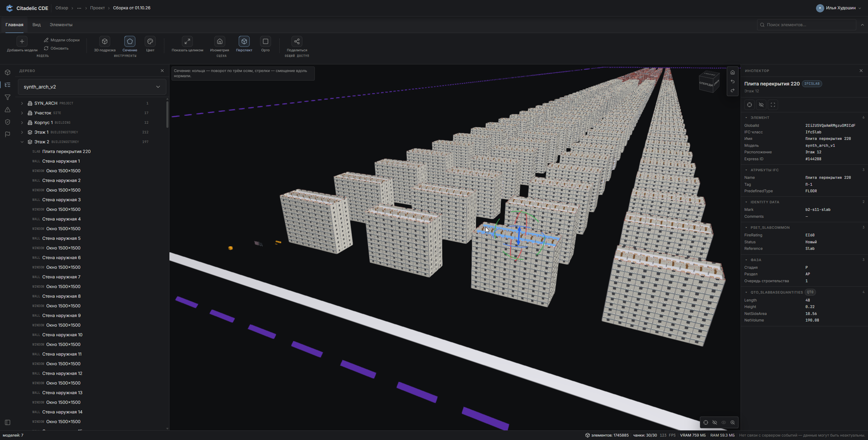
Task: Click Показать целиком fit-all icon
Action: [x=187, y=41]
